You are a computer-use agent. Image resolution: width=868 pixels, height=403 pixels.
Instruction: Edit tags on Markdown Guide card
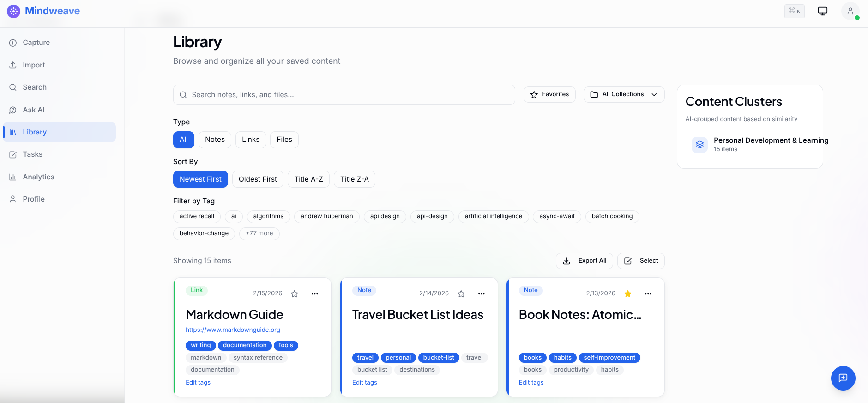[198, 383]
